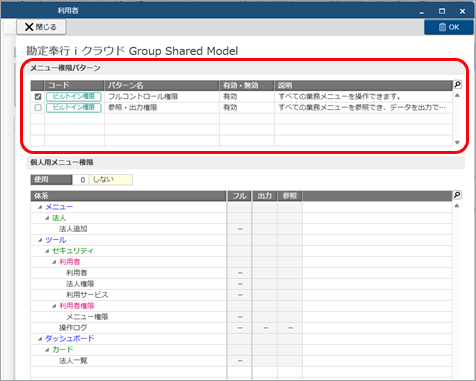Viewport: 476px width, 381px height.
Task: Click the 有効・無効 column header
Action: (247, 85)
